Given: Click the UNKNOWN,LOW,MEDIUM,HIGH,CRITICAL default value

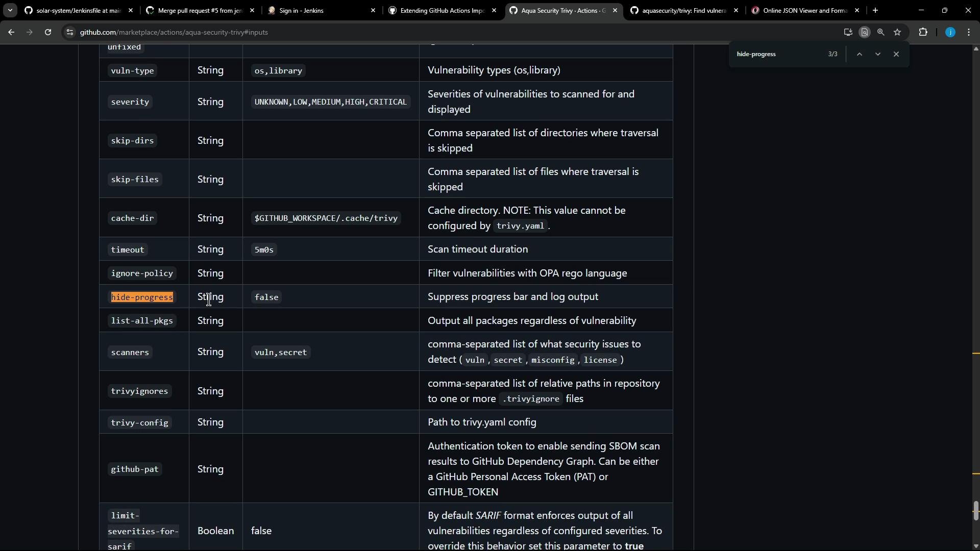Looking at the screenshot, I should click(331, 102).
